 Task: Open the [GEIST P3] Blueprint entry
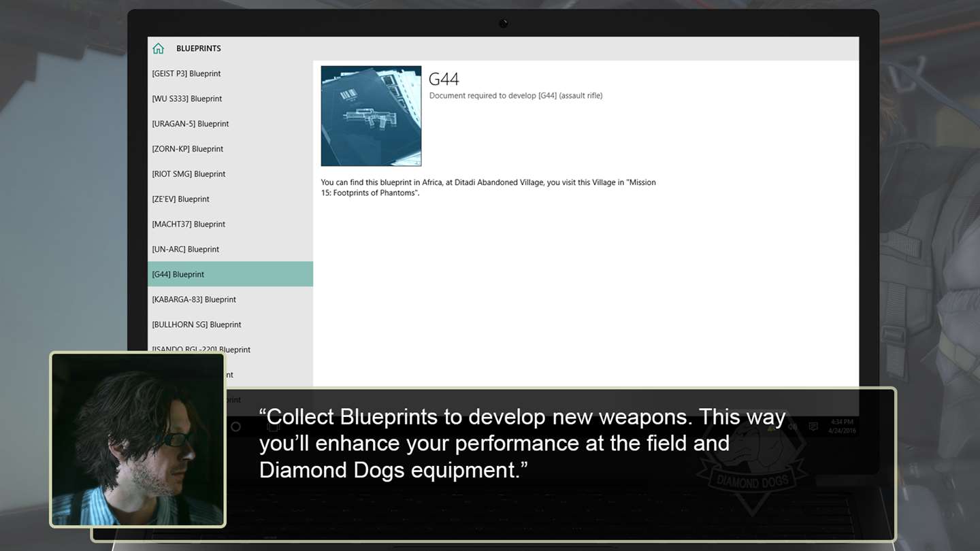click(x=231, y=73)
